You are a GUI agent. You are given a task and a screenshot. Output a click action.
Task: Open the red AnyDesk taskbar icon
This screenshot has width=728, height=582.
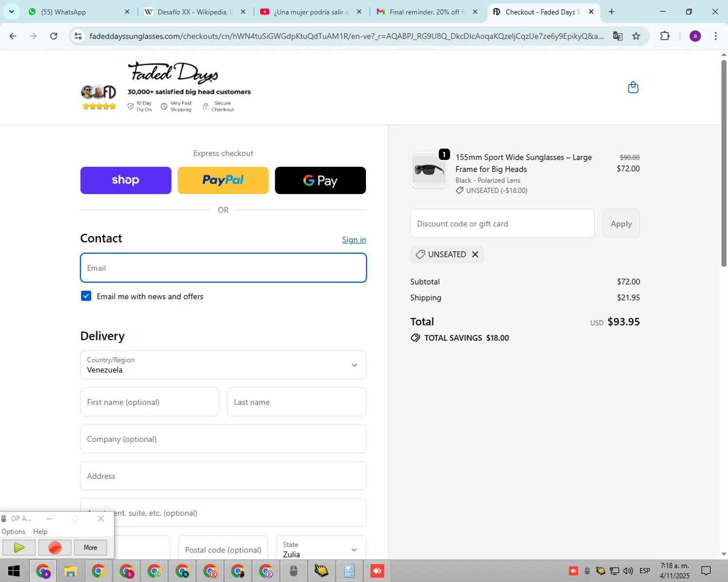point(378,571)
